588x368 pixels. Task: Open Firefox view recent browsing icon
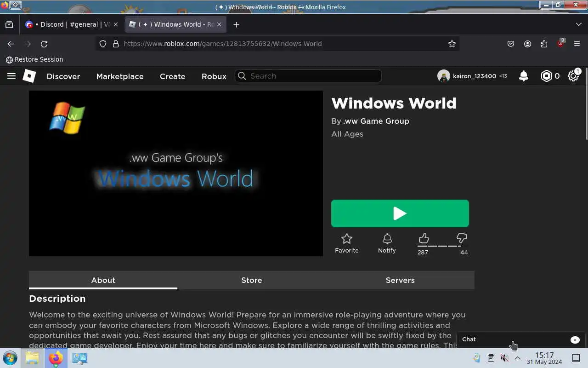tap(9, 24)
